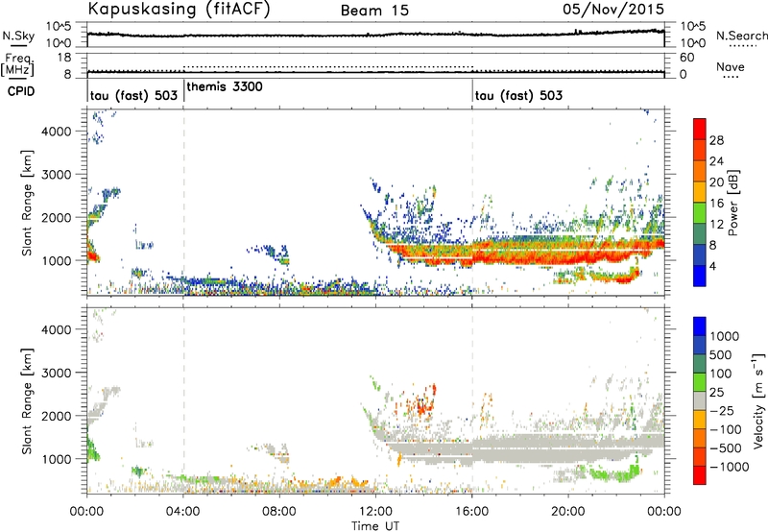
Task: Click the 'Kapuskasing (fitACF)' title text
Action: (179, 9)
